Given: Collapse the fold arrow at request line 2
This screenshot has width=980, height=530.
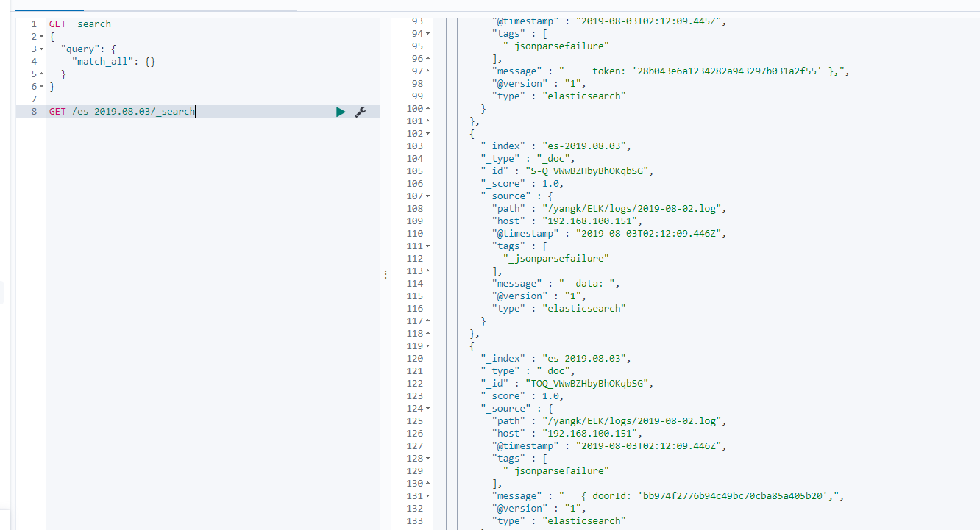Looking at the screenshot, I should 42,37.
